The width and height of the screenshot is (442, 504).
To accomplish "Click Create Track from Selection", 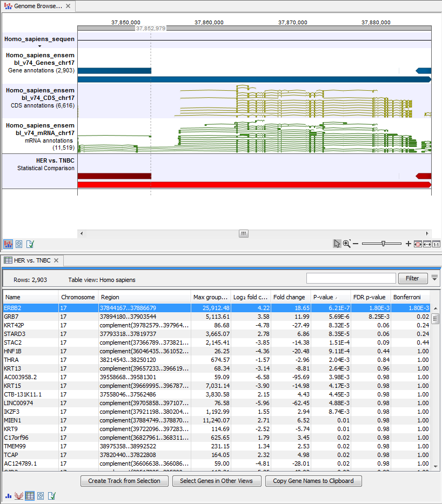I will (124, 481).
